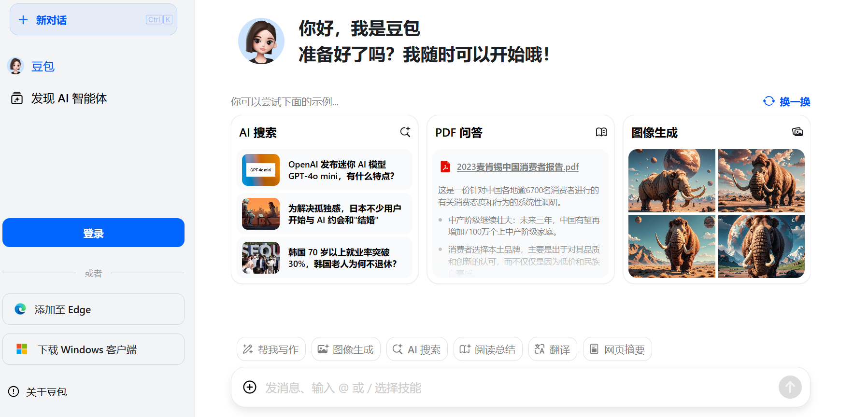Screen dimensions: 868x417
Task: Click the red PDF file icon
Action: click(x=445, y=167)
